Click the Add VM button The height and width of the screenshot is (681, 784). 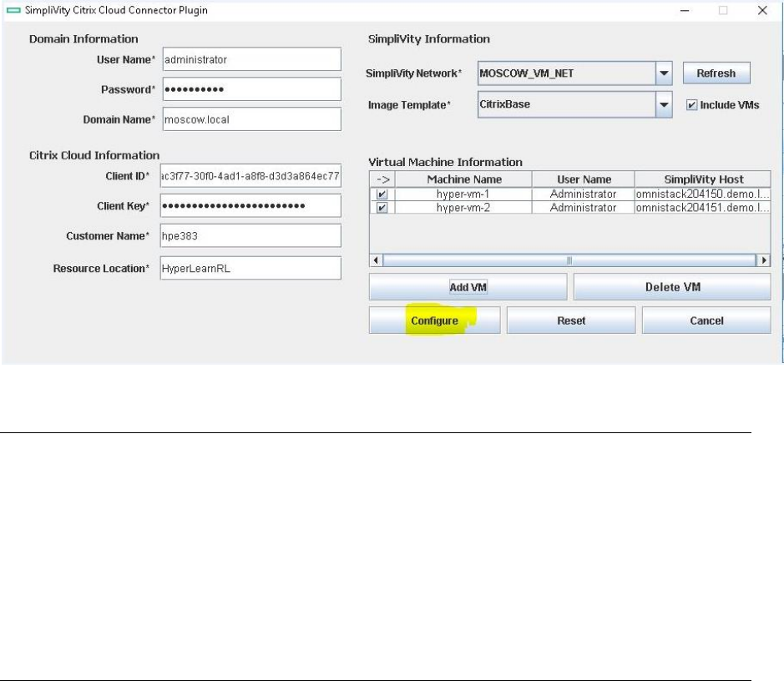tap(468, 287)
